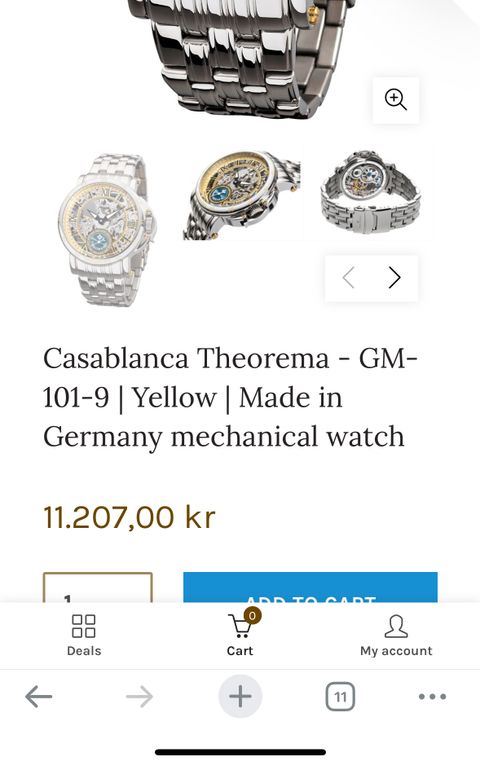The image size is (480, 765).
Task: Focus the quantity input field
Action: [98, 588]
